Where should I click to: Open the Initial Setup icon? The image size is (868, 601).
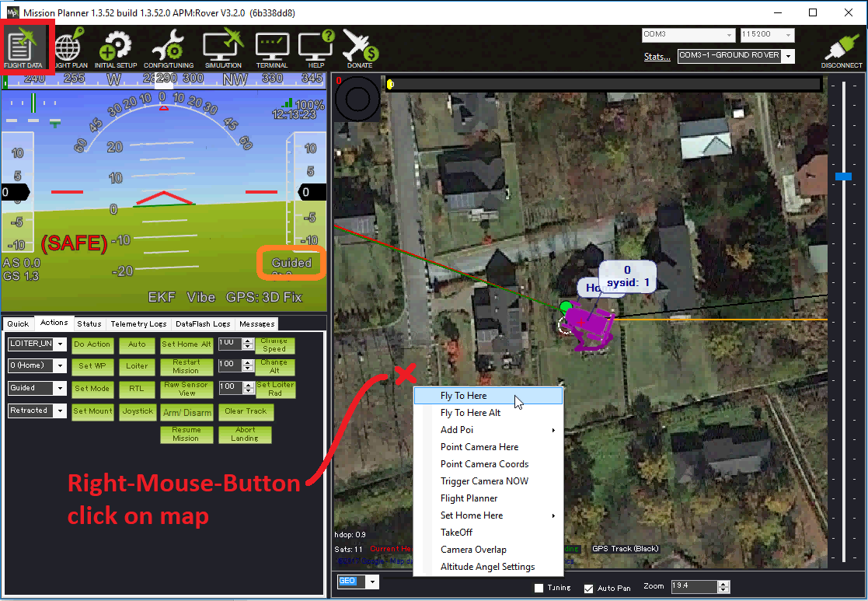pos(117,48)
